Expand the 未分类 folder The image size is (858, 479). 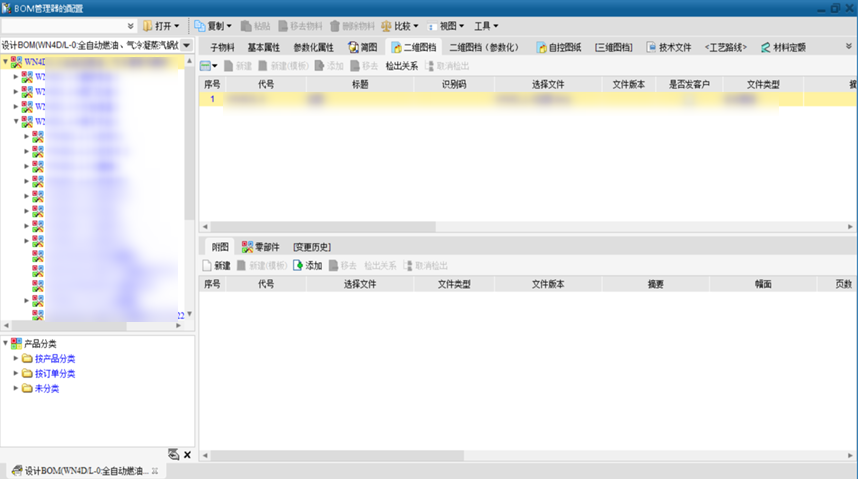click(x=16, y=388)
